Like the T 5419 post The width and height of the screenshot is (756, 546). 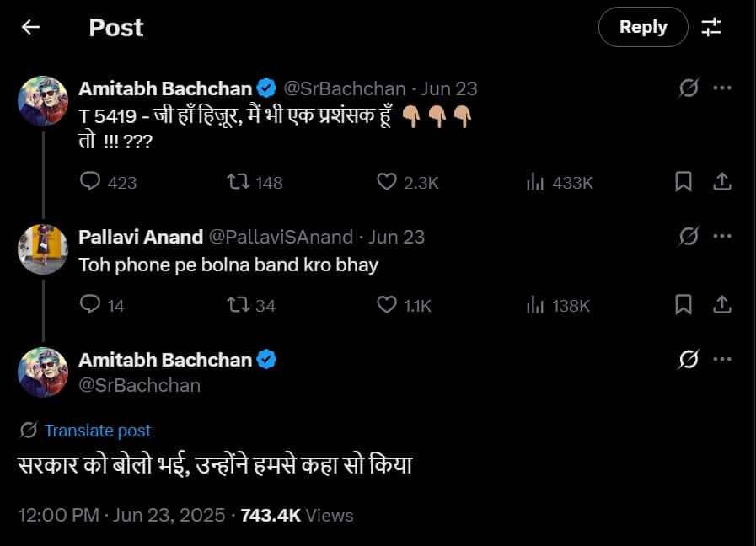386,182
